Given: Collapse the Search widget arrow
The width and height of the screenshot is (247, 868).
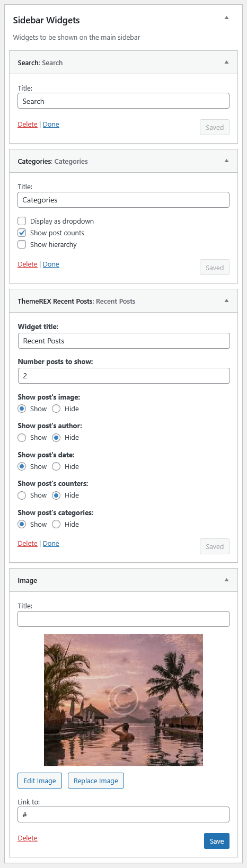Looking at the screenshot, I should click(226, 62).
